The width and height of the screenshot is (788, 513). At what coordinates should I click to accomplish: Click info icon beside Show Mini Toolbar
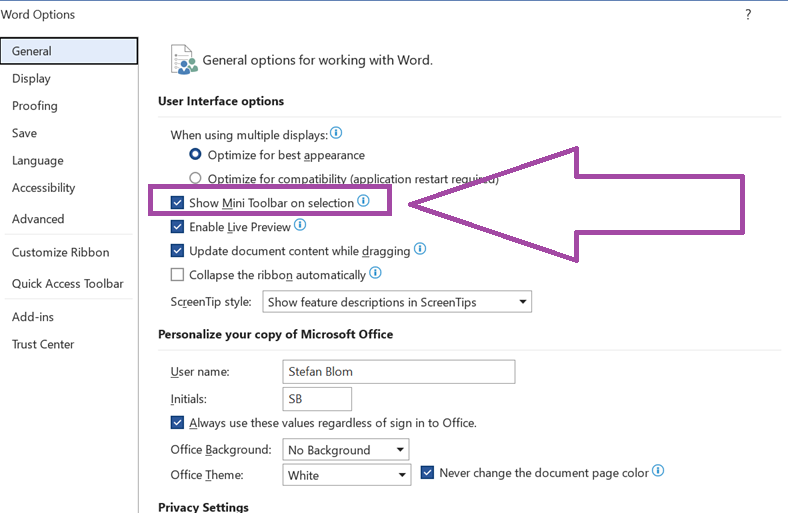(363, 201)
